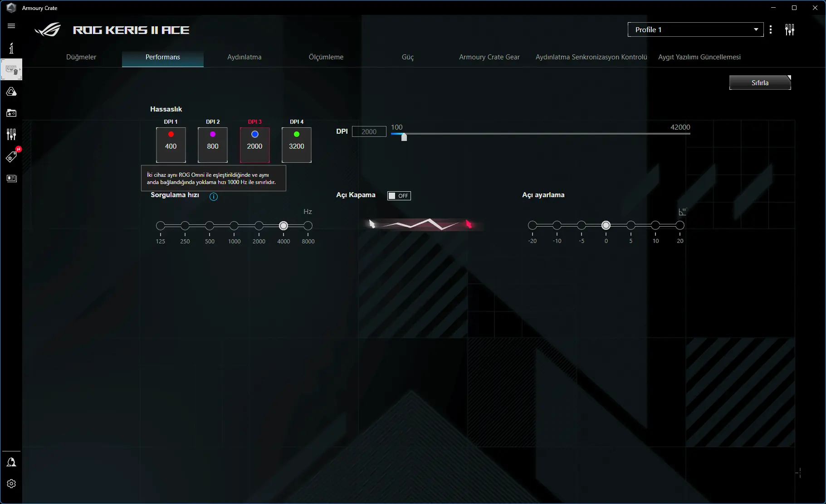
Task: Open Scenario Profiles sliders sidebar icon
Action: coord(11,134)
